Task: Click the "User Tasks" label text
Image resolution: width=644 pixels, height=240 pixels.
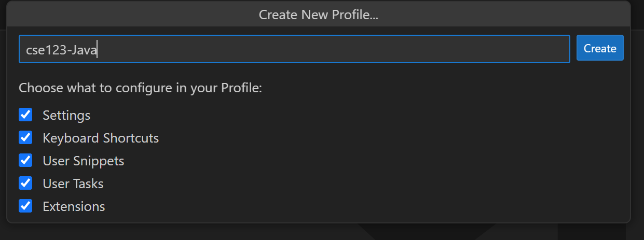Action: click(73, 183)
